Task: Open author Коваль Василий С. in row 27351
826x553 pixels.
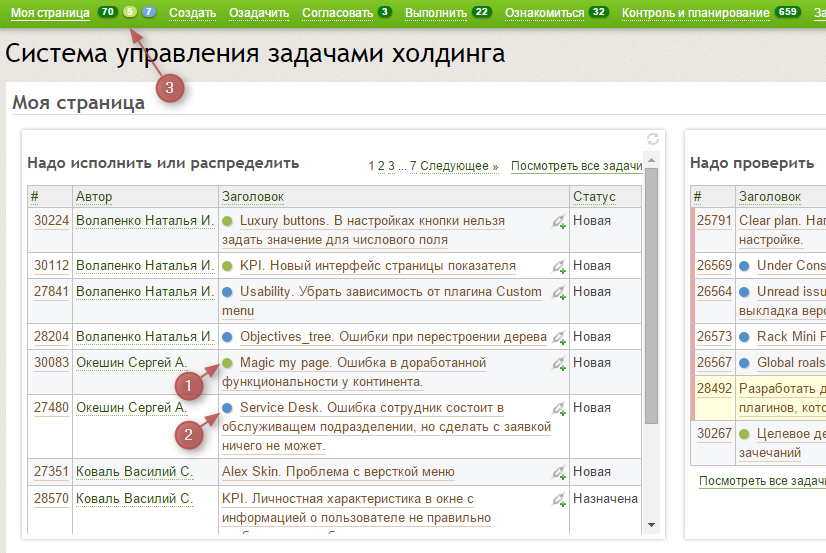Action: 134,471
